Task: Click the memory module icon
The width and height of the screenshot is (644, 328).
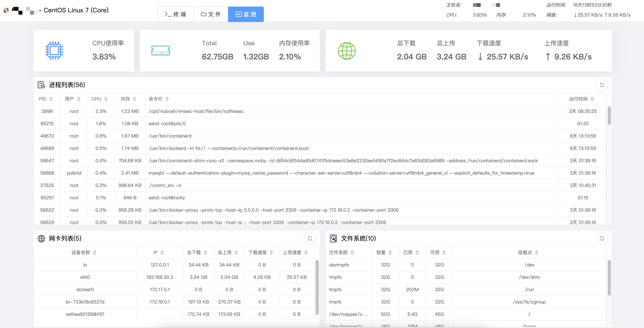Action: pyautogui.click(x=160, y=51)
